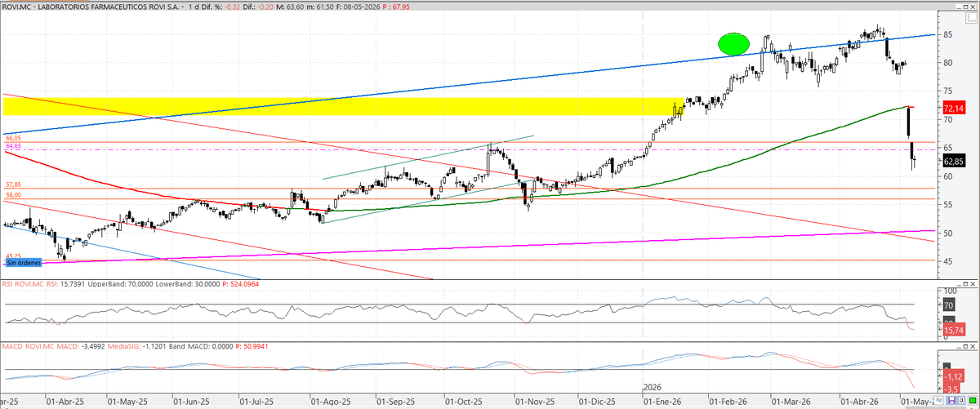Click the 01-Ago-25 date label

332,402
